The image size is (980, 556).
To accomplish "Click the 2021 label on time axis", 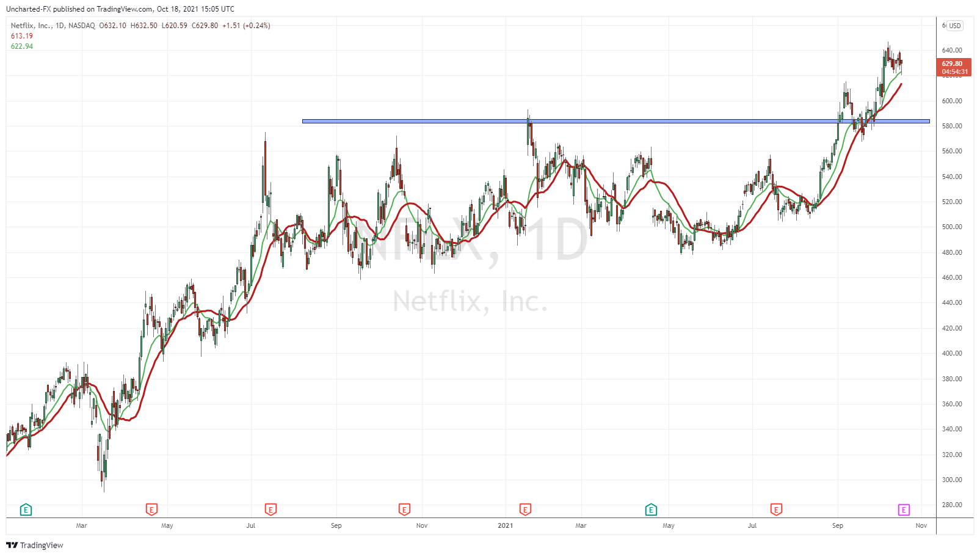I will tap(506, 525).
